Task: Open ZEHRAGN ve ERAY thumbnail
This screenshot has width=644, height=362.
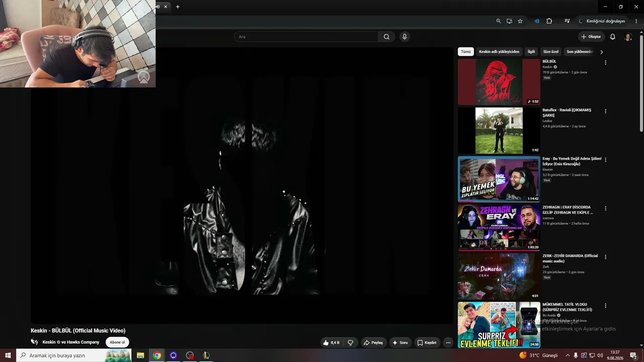Action: point(499,227)
